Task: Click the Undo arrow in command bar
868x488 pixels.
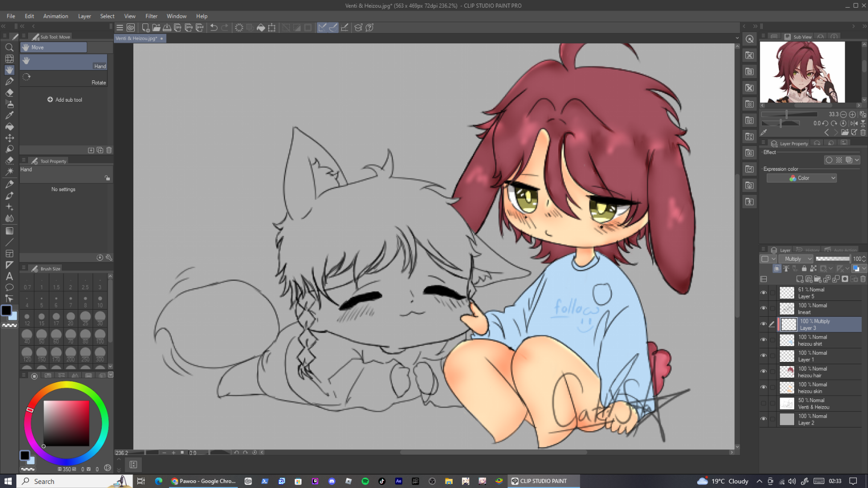Action: point(214,28)
